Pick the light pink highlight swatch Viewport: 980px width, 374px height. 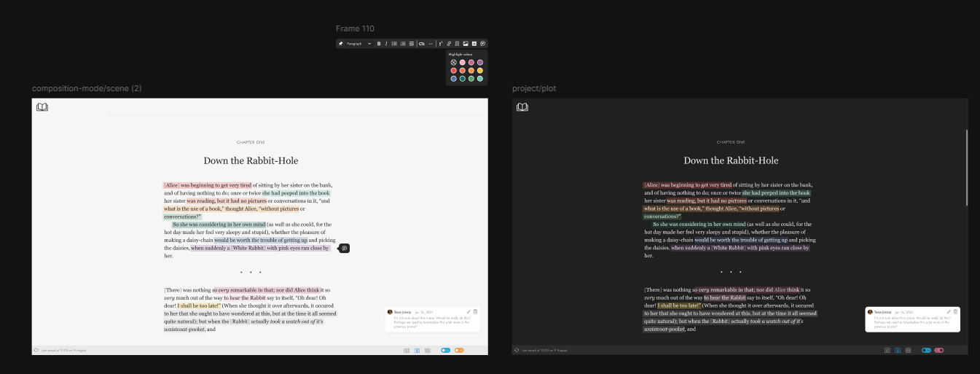pyautogui.click(x=462, y=62)
